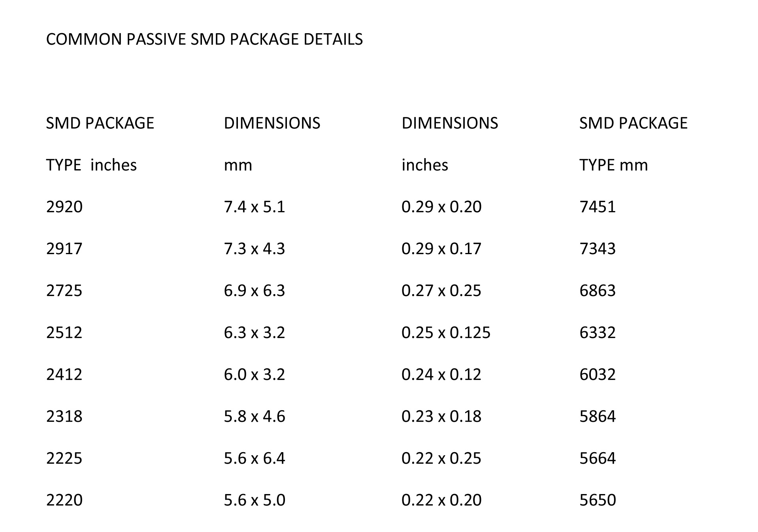Viewport: 758px width, 532px height.
Task: Click the 7.4 x 5.1 dimensions cell
Action: 255,207
